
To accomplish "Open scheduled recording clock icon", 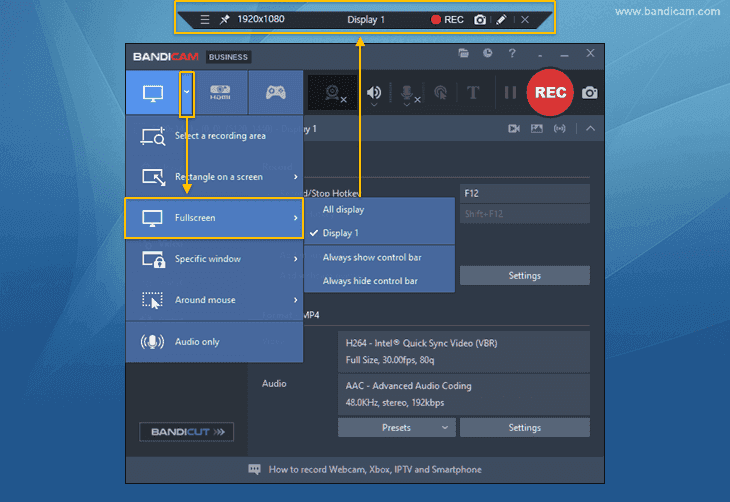I will 487,53.
